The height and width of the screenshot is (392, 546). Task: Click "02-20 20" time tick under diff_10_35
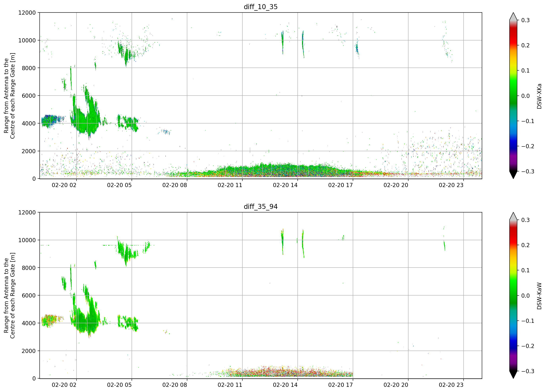click(x=396, y=185)
